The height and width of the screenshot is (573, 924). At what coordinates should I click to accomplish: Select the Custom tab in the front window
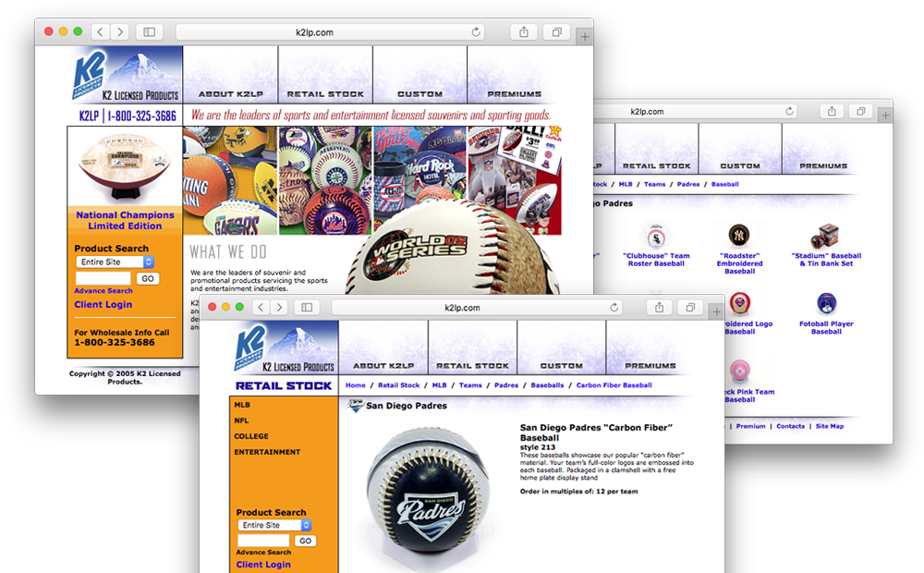561,366
